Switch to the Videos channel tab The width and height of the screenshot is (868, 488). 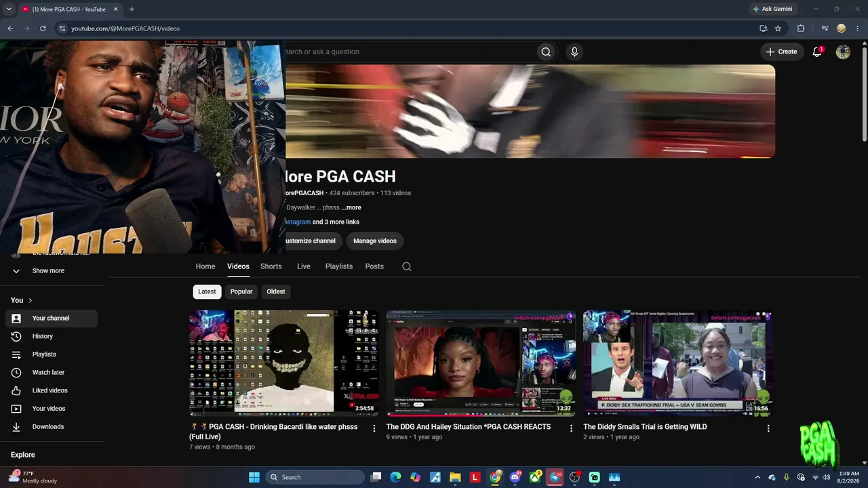point(238,266)
